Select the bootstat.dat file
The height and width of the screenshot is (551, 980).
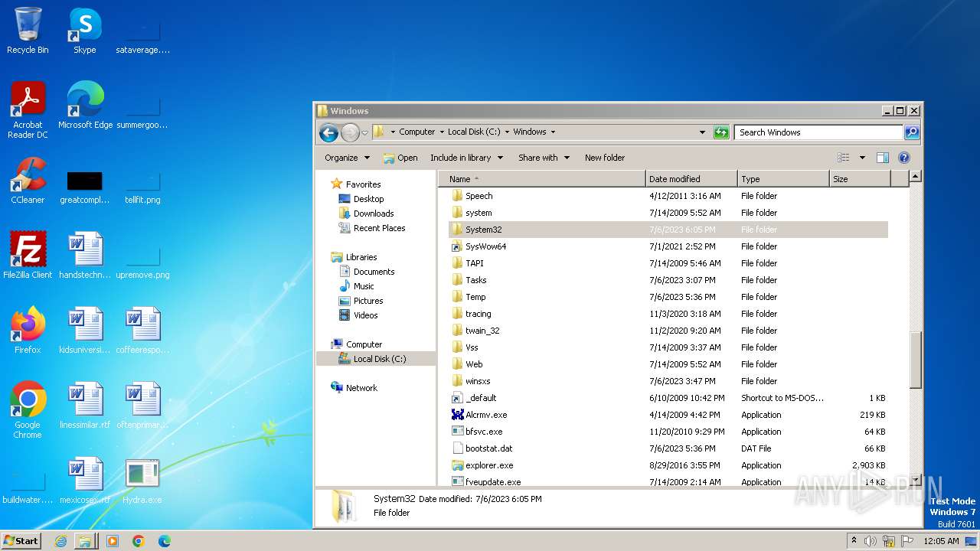(668, 448)
